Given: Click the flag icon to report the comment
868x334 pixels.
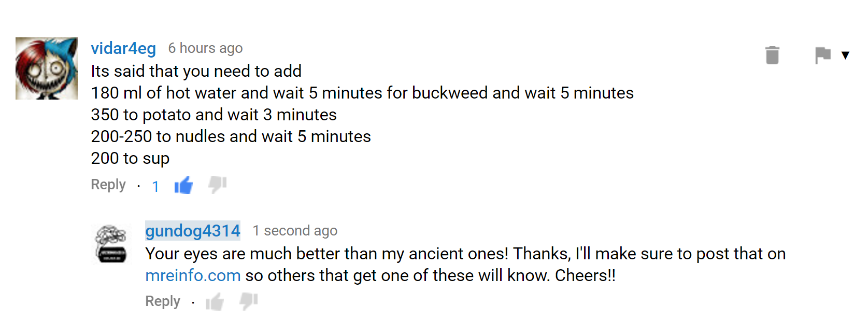Looking at the screenshot, I should point(822,55).
